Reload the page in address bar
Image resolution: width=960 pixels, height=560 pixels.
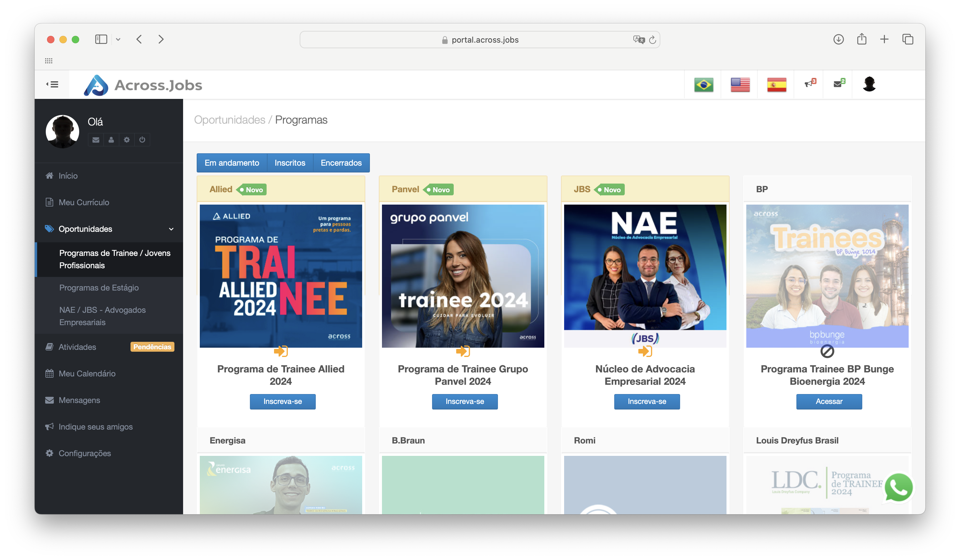tap(652, 40)
